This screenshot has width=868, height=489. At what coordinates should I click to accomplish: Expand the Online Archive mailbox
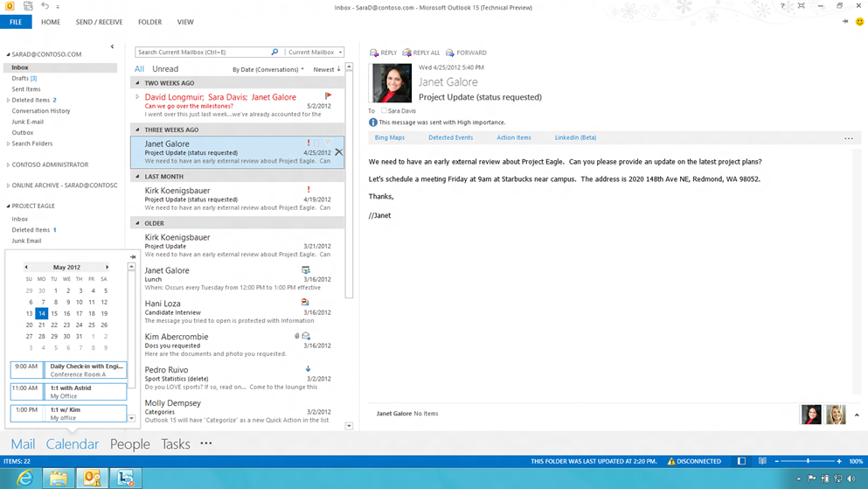tap(8, 185)
